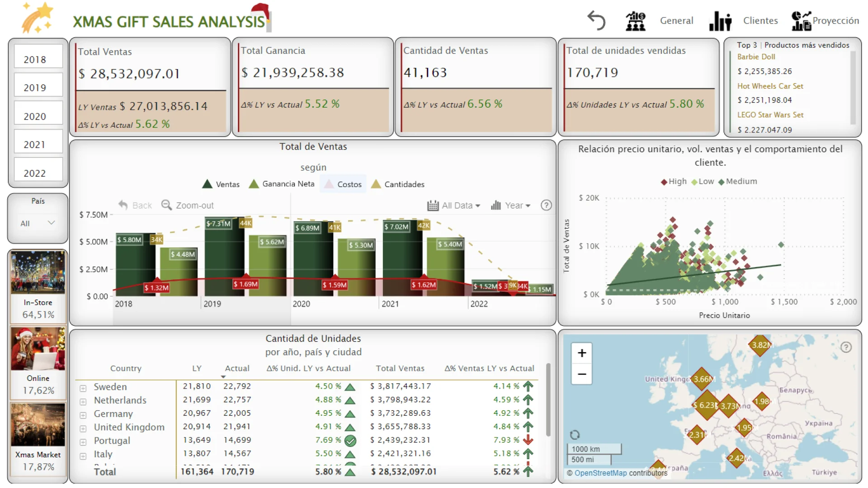
Task: Go to General page
Action: pyautogui.click(x=676, y=21)
